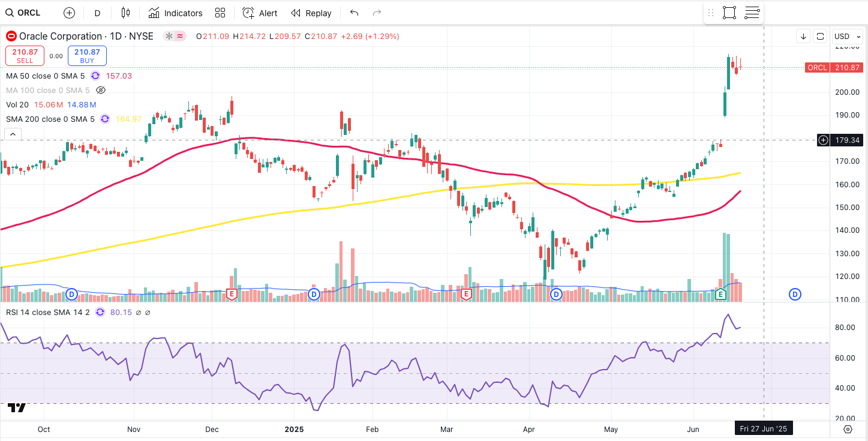Viewport: 868px width, 441px height.
Task: Click the compare/add symbol plus icon
Action: (69, 13)
